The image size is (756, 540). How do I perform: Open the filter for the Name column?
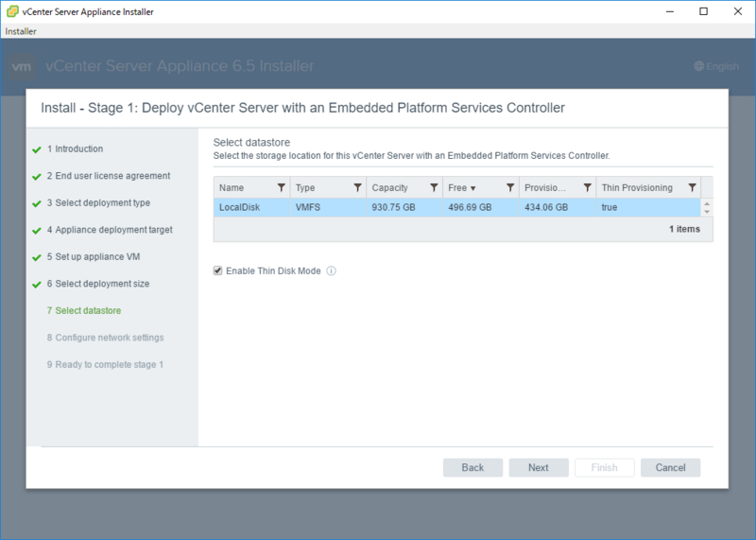(281, 187)
